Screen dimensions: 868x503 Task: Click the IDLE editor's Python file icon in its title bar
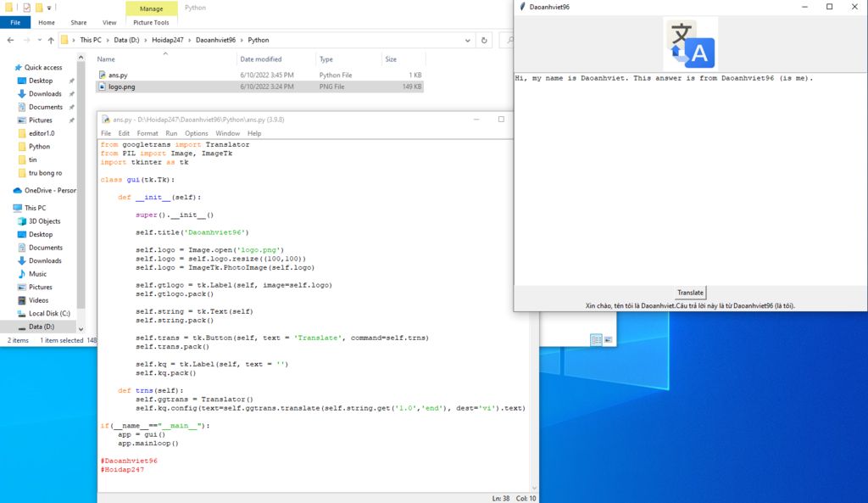click(106, 119)
